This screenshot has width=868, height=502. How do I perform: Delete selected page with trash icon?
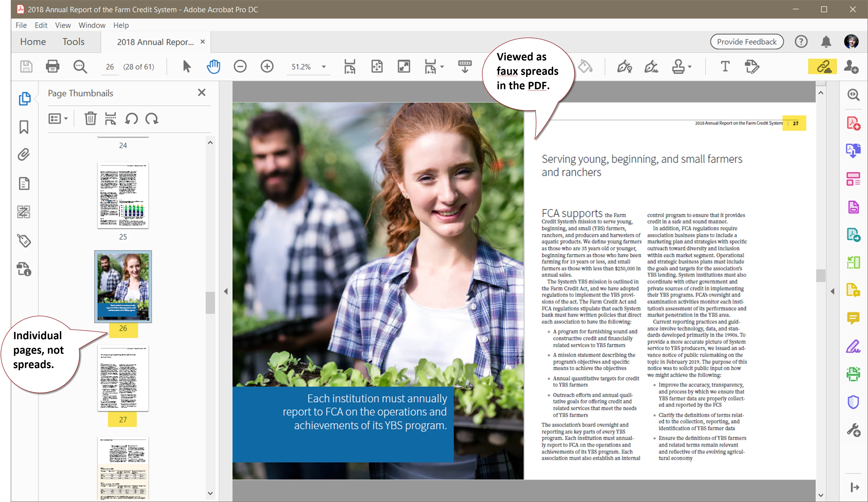coord(90,119)
